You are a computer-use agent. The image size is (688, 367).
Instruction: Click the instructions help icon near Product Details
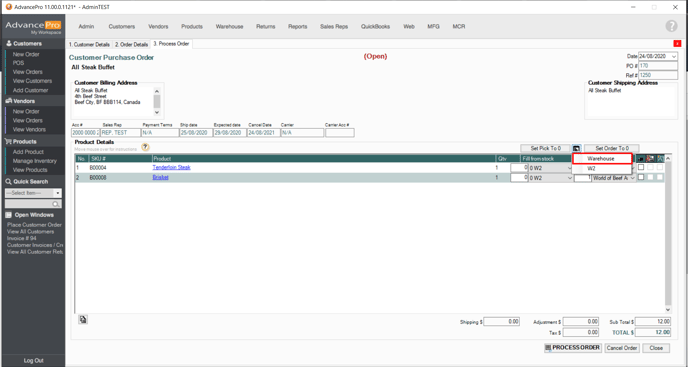(x=145, y=148)
